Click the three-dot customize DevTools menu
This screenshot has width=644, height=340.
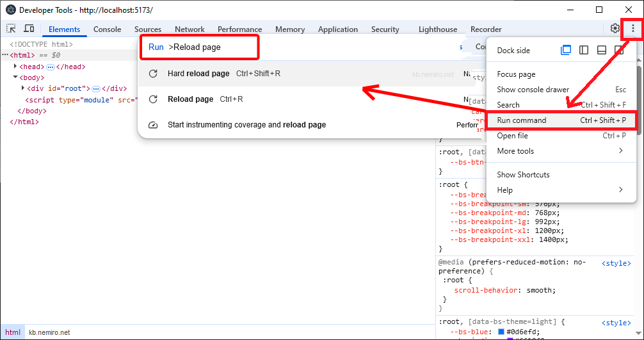(633, 29)
